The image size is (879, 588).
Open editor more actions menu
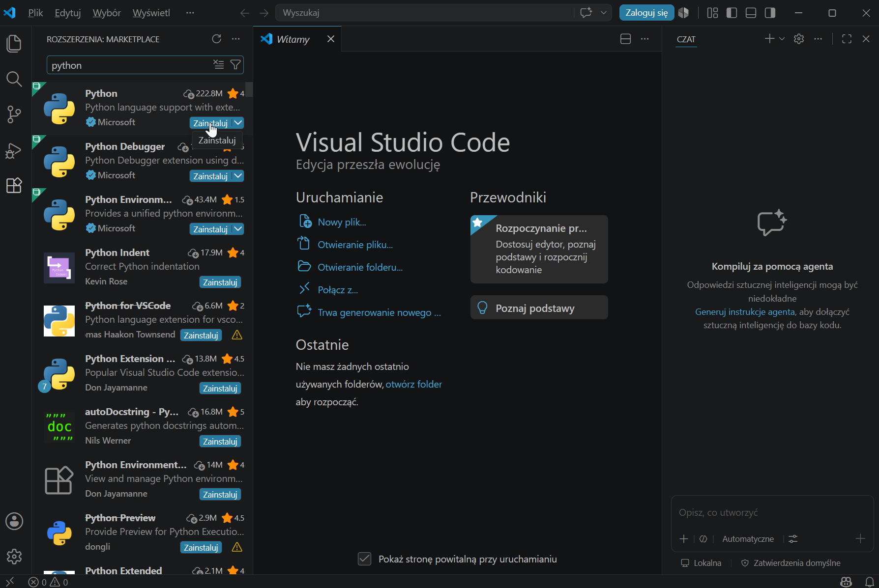tap(645, 39)
